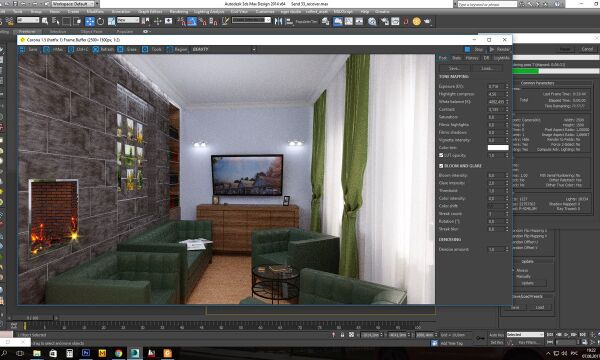This screenshot has height=360, width=600.
Task: Click the Highlight compress spinner arrows
Action: click(x=507, y=94)
